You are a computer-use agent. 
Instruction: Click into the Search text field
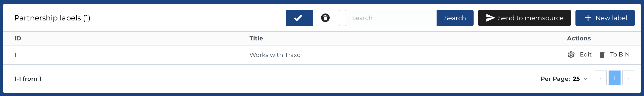coord(390,18)
